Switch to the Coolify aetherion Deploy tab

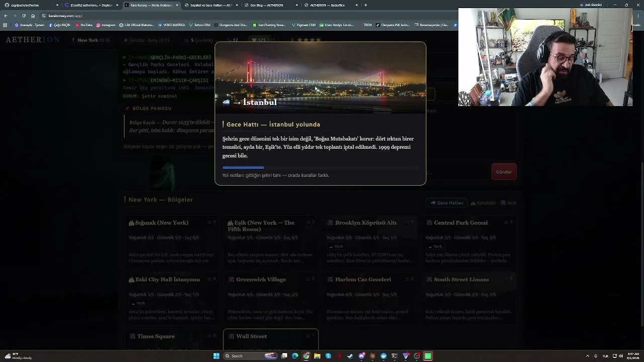[x=91, y=5]
